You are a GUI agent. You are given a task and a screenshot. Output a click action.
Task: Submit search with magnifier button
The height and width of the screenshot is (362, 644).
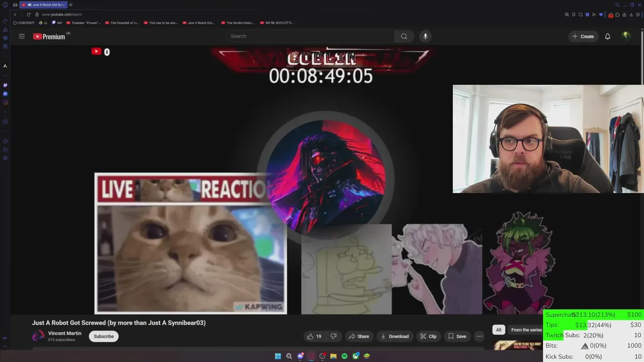click(x=404, y=36)
